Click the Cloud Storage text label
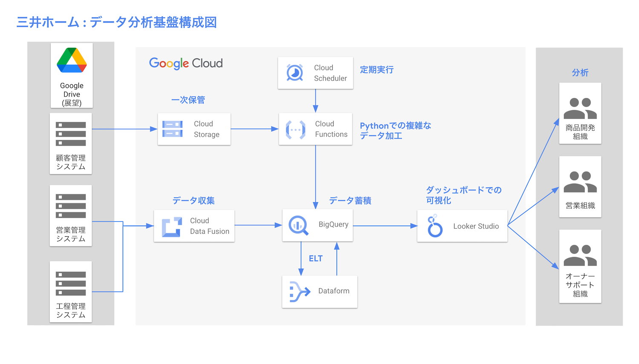Viewport: 639px width, 364px height. (x=207, y=129)
